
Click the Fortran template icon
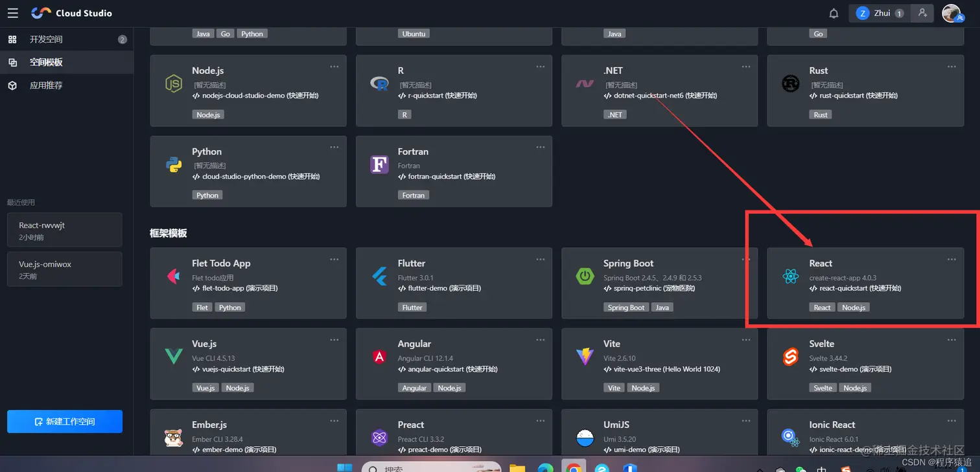pos(379,164)
